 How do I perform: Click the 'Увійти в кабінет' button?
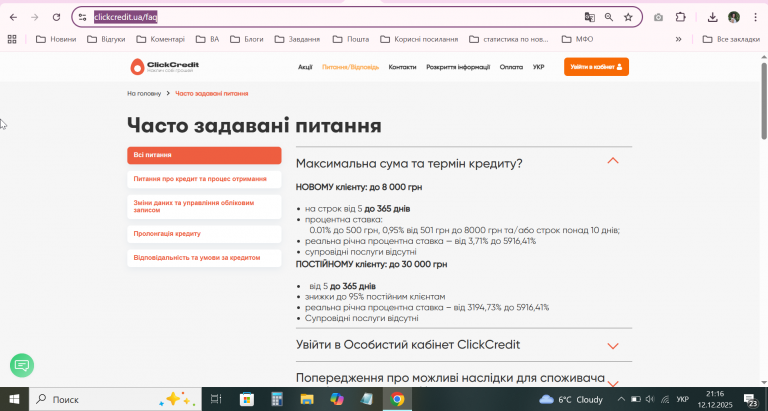tap(596, 67)
